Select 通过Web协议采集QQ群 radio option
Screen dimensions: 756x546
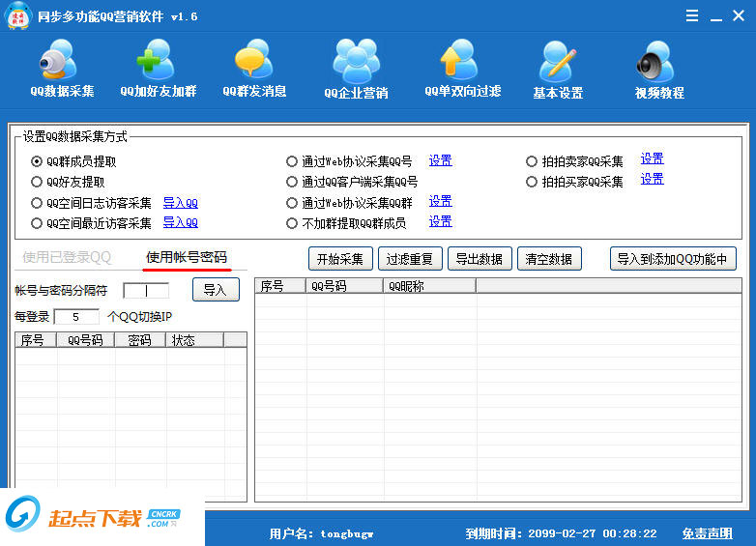(292, 203)
